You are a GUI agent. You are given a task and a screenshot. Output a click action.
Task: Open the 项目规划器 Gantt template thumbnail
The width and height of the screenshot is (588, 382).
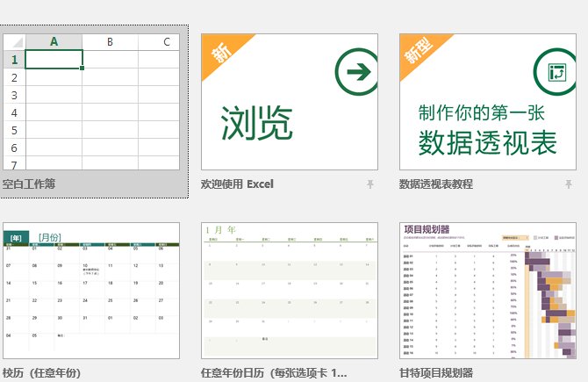tap(488, 291)
